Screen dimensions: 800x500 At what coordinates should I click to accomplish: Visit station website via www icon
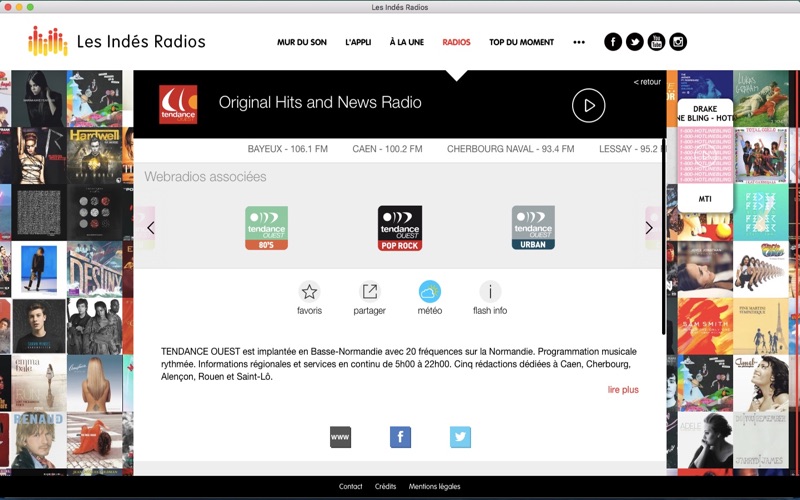click(340, 437)
